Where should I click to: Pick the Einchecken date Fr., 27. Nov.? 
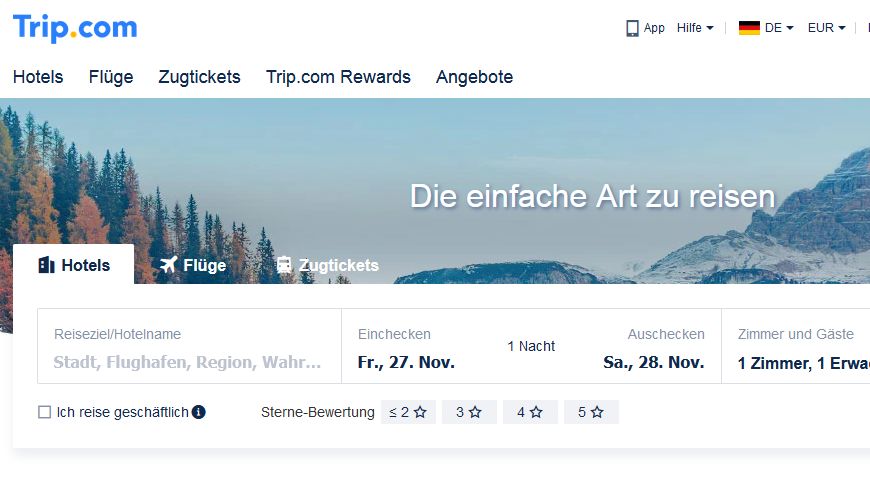[x=406, y=362]
